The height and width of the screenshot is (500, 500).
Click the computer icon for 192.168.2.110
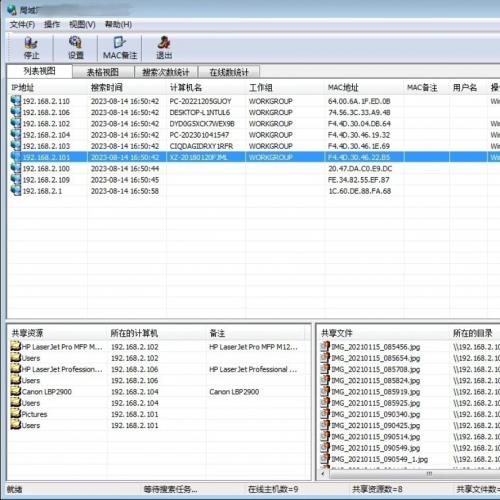click(16, 101)
